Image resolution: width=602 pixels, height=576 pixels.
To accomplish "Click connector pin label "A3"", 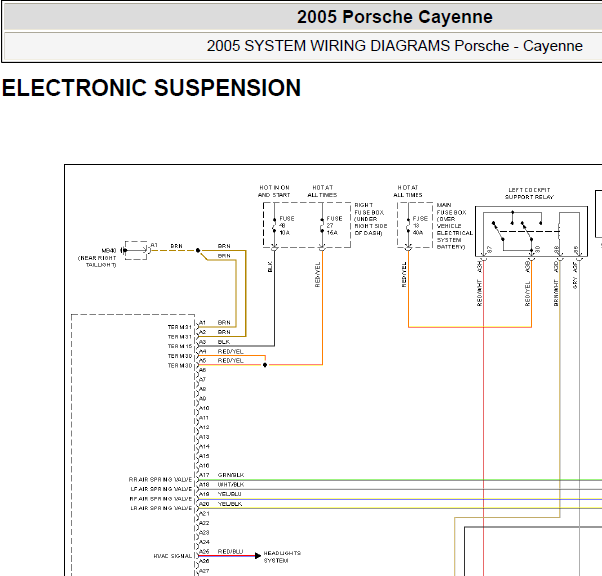I will pyautogui.click(x=202, y=342).
